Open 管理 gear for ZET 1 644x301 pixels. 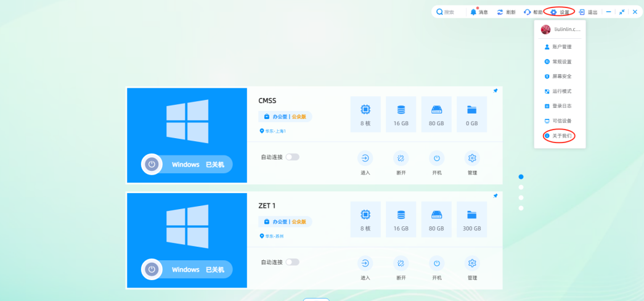pyautogui.click(x=472, y=263)
